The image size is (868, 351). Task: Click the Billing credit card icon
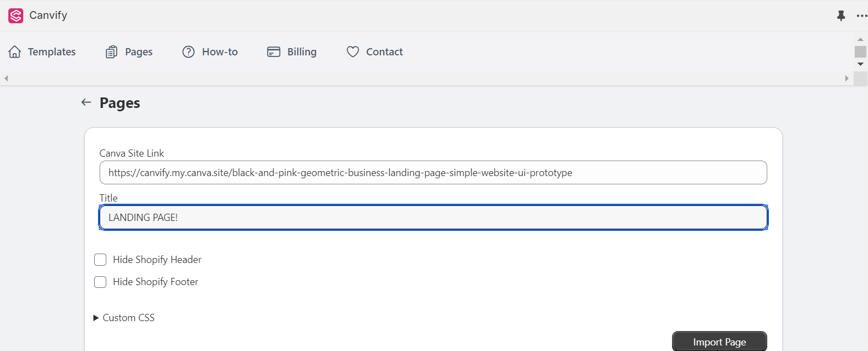[273, 52]
